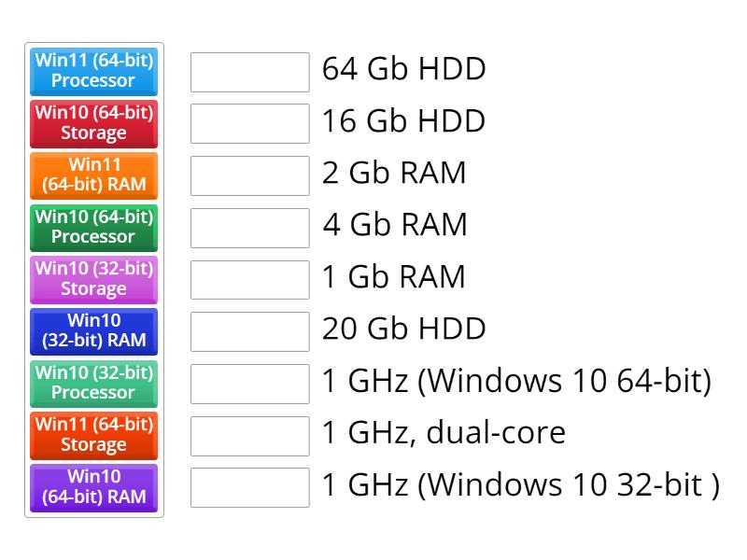747x560 pixels.
Task: Choose the drop slot for 4 Gb RAM
Action: tap(249, 228)
